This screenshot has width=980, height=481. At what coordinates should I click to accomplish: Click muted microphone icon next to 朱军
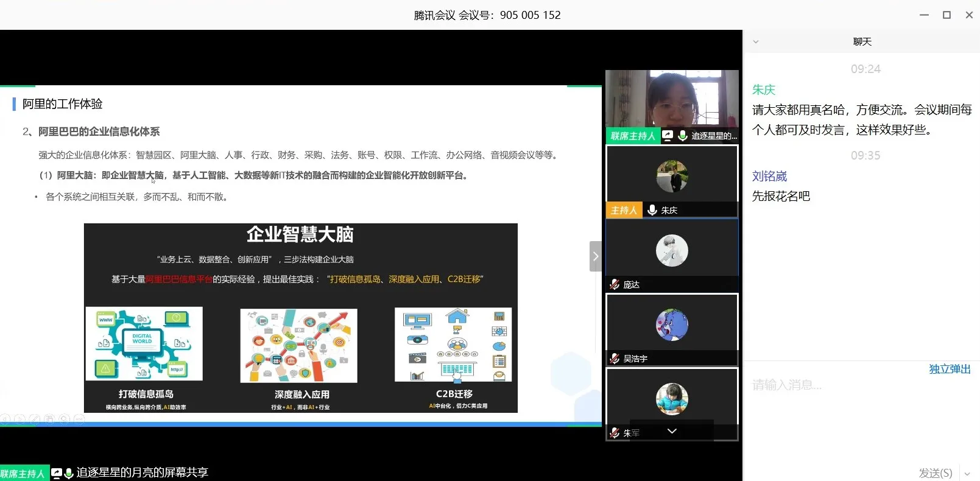615,433
